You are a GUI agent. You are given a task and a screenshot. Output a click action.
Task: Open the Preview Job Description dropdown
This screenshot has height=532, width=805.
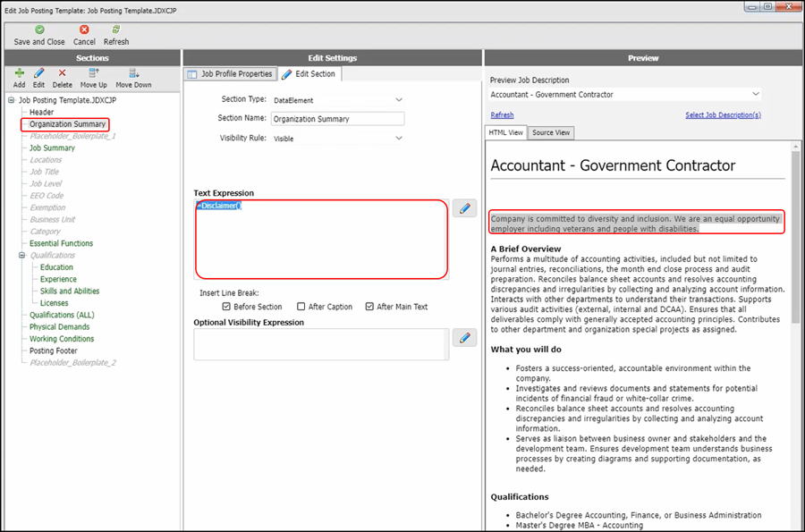(756, 94)
